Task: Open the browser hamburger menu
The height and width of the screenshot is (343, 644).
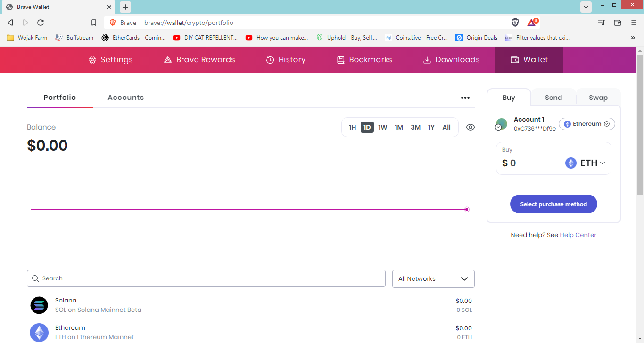Action: tap(633, 23)
